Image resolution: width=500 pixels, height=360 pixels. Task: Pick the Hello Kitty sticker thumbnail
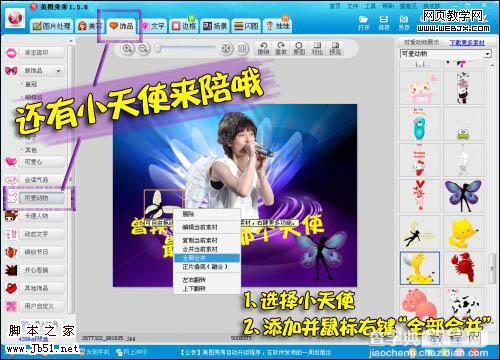click(x=420, y=161)
